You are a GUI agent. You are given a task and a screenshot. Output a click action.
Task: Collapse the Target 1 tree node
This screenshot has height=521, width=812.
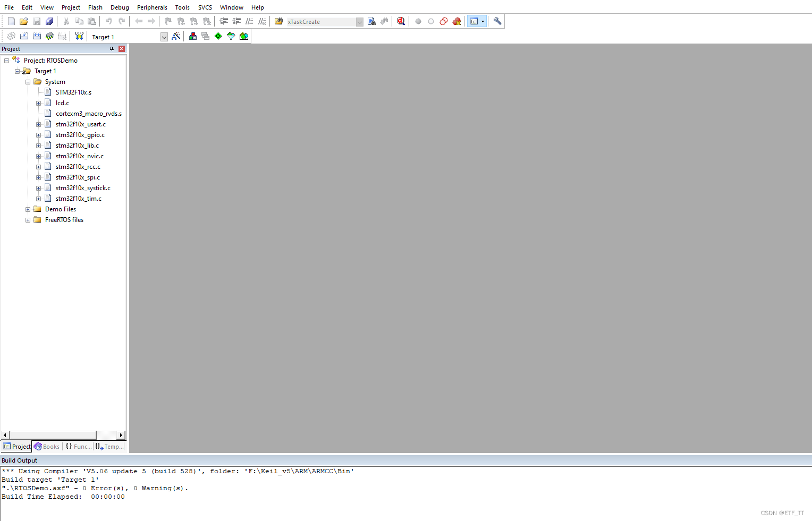pos(17,71)
